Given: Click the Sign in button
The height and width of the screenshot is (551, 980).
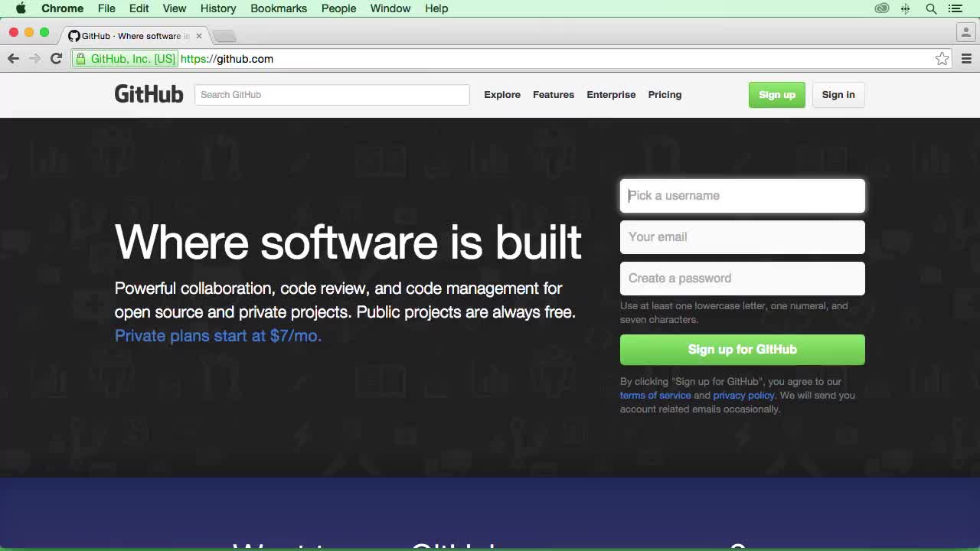Looking at the screenshot, I should coord(838,95).
